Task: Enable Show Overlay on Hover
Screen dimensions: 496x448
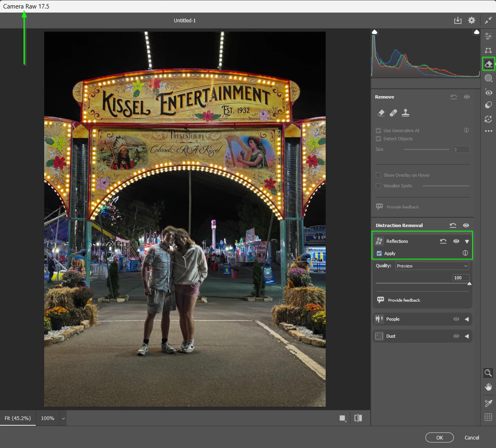Action: pos(378,175)
